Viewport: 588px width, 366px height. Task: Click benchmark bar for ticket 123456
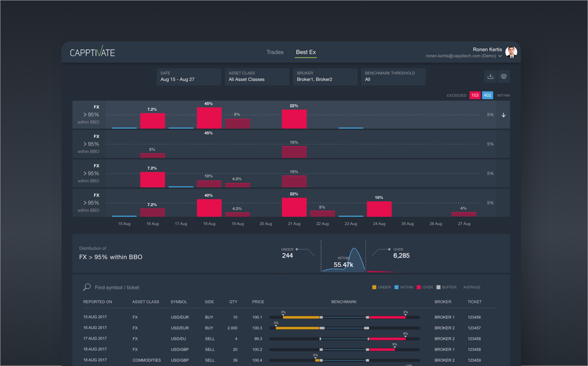tap(345, 317)
